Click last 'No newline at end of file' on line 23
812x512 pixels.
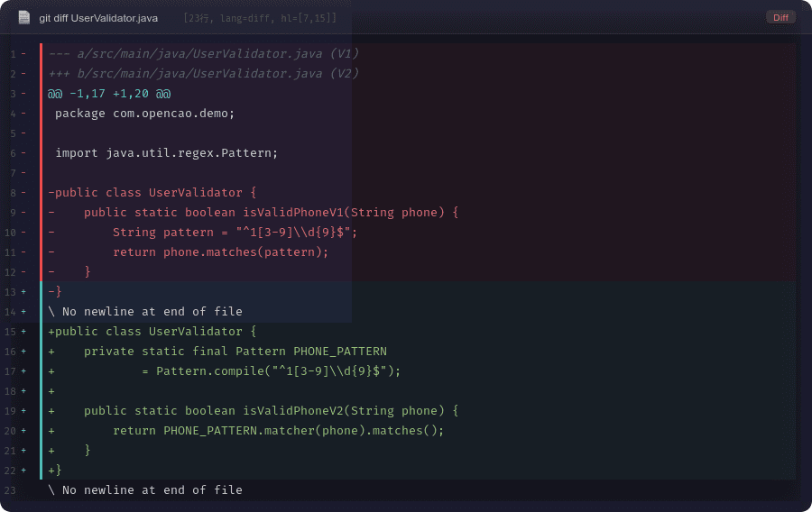point(145,489)
